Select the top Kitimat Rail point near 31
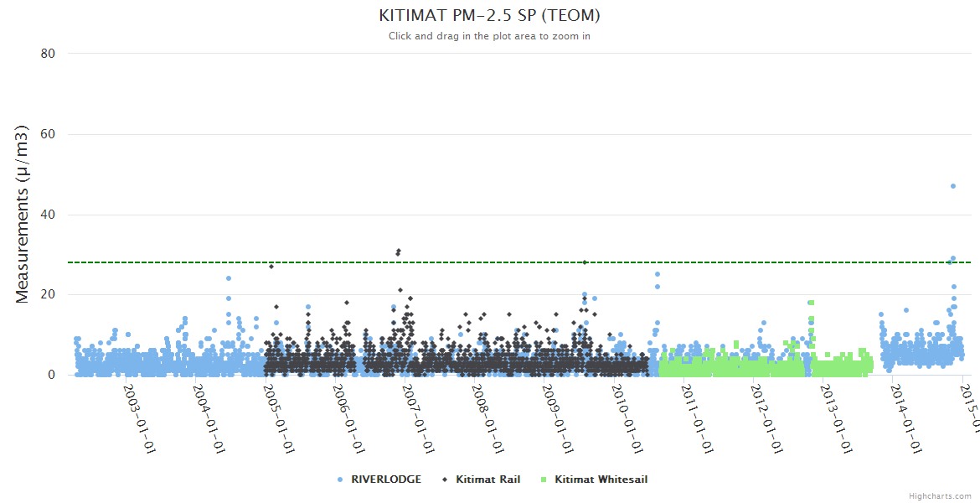Viewport: 980px width, 503px height. tap(399, 251)
